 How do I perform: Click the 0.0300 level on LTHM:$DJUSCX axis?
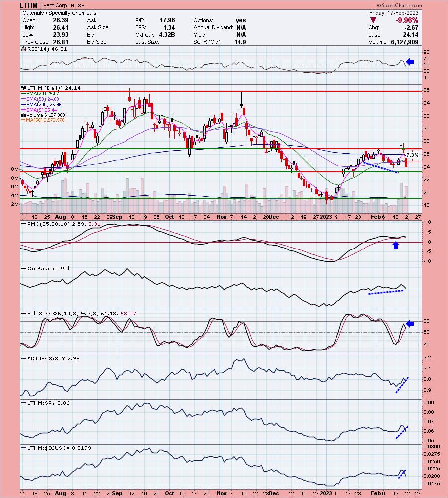pyautogui.click(x=432, y=447)
